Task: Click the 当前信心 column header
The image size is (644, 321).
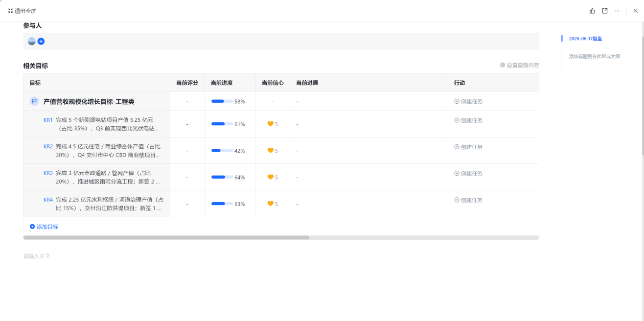Action: (x=273, y=83)
